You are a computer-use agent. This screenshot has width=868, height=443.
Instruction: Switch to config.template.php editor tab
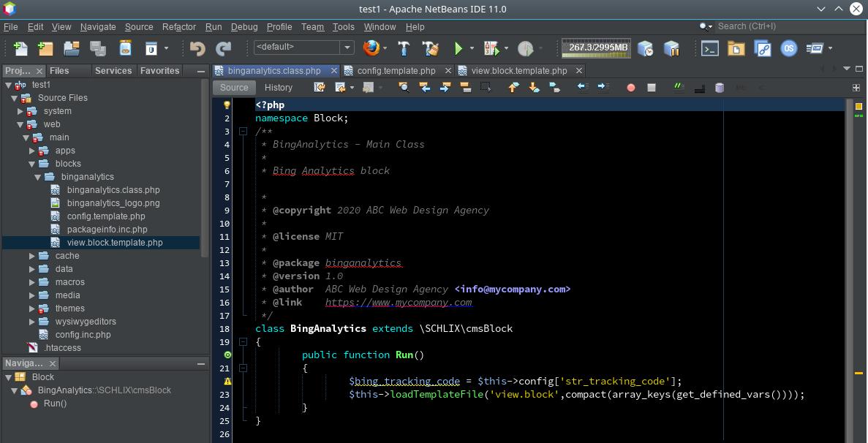(396, 71)
